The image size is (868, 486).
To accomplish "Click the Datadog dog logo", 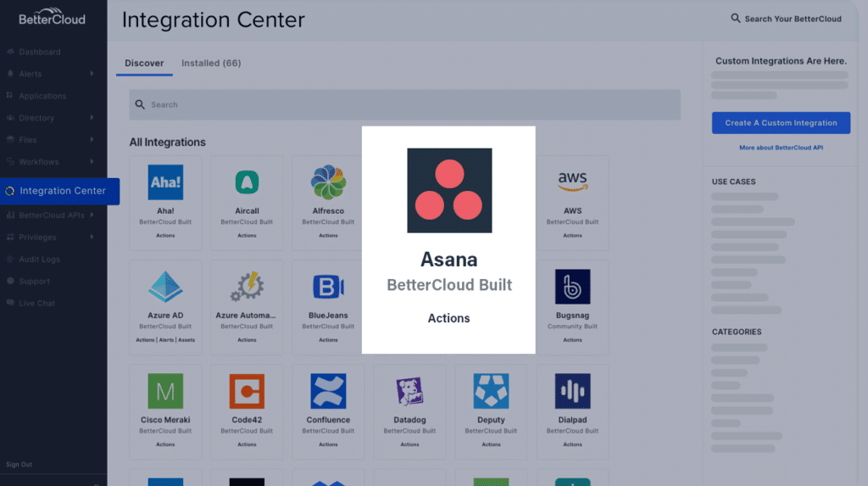I will click(x=409, y=391).
